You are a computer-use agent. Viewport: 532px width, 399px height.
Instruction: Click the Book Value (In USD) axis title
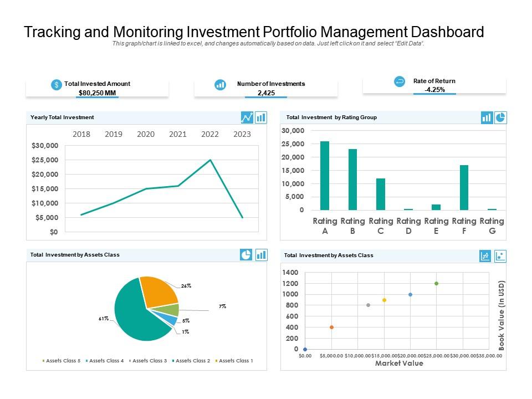[501, 315]
